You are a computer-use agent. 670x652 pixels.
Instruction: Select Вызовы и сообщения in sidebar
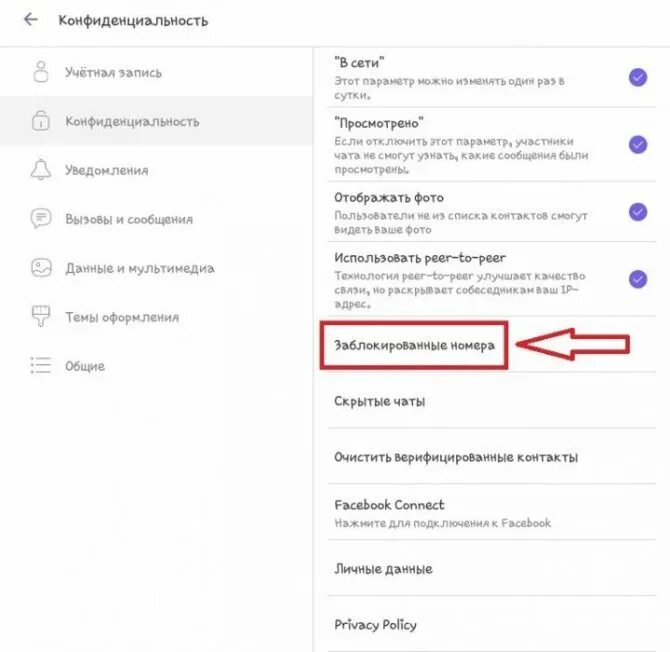(x=128, y=219)
